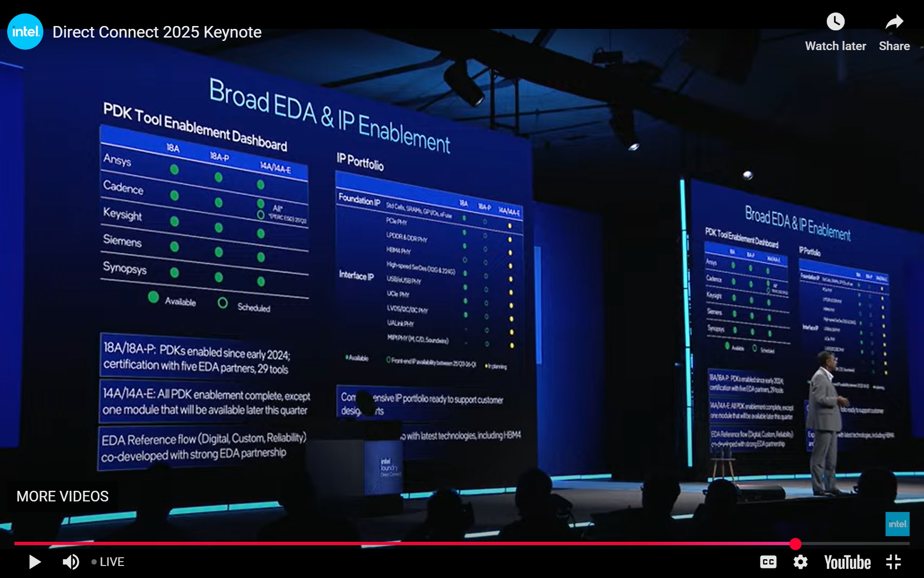Show MORE VIDEOS panel

click(x=63, y=496)
